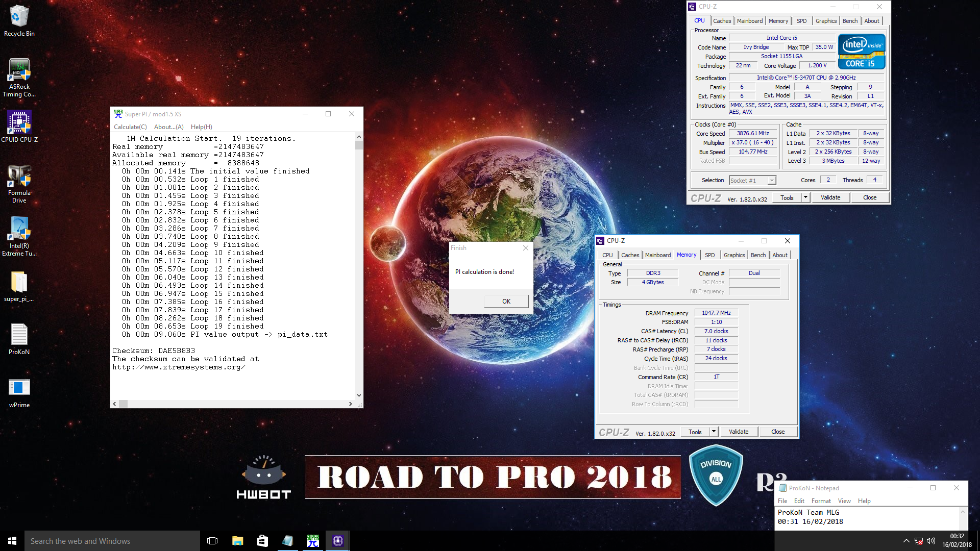Image resolution: width=980 pixels, height=551 pixels.
Task: Click Super PI horizontal scrollbar right arrow
Action: pos(350,404)
